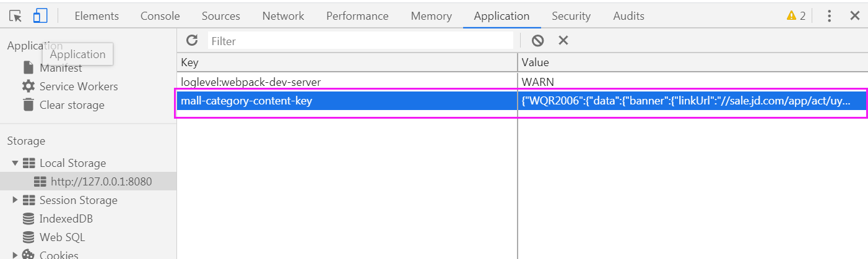Expand the Cookies tree node
868x259 pixels.
15,255
